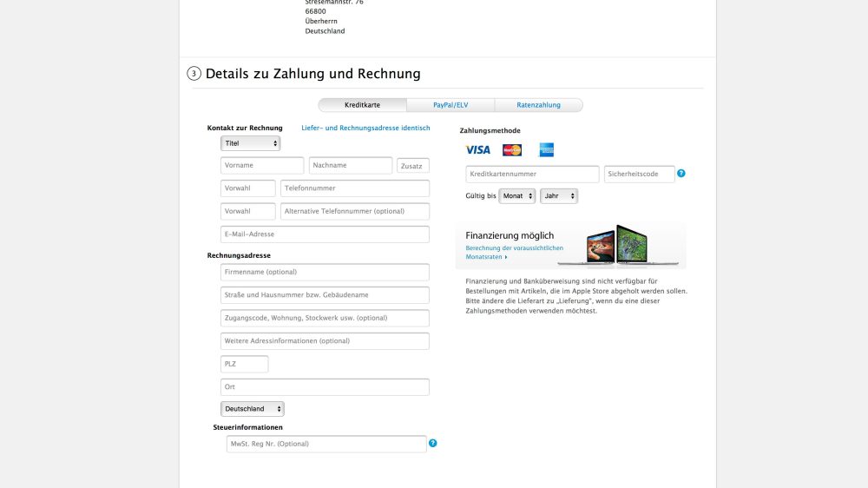Open the Deutschland country dropdown
Viewport: 868px width, 488px height.
(x=252, y=409)
